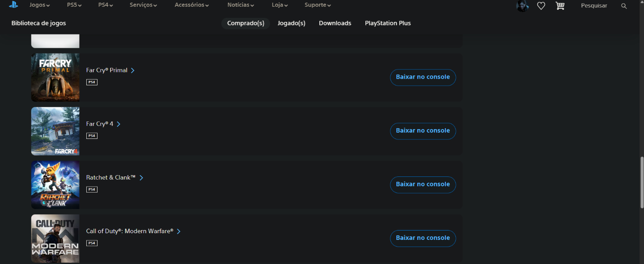This screenshot has width=644, height=264.
Task: Click the arrow next to Ratchet & Clank
Action: pyautogui.click(x=141, y=178)
